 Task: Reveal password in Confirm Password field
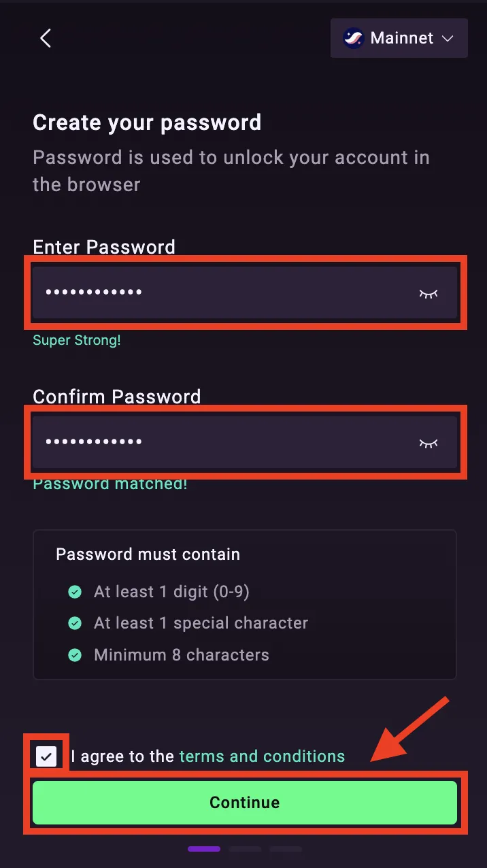coord(429,443)
